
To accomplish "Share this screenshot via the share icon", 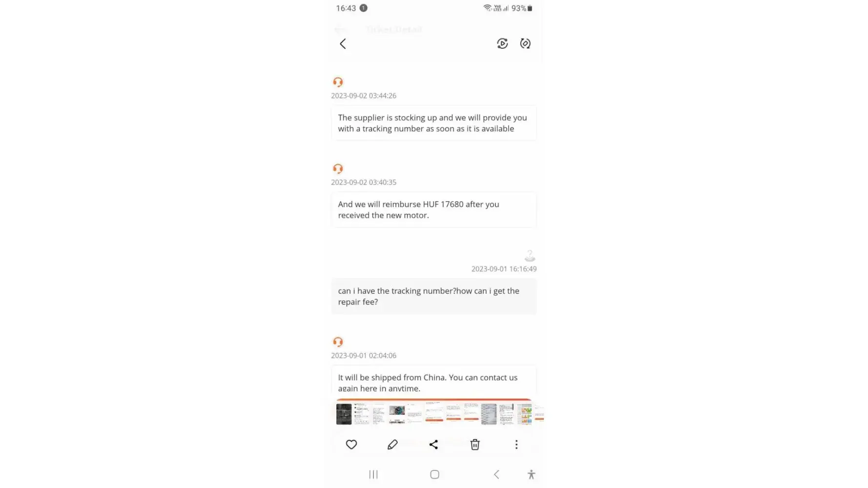I will [434, 445].
